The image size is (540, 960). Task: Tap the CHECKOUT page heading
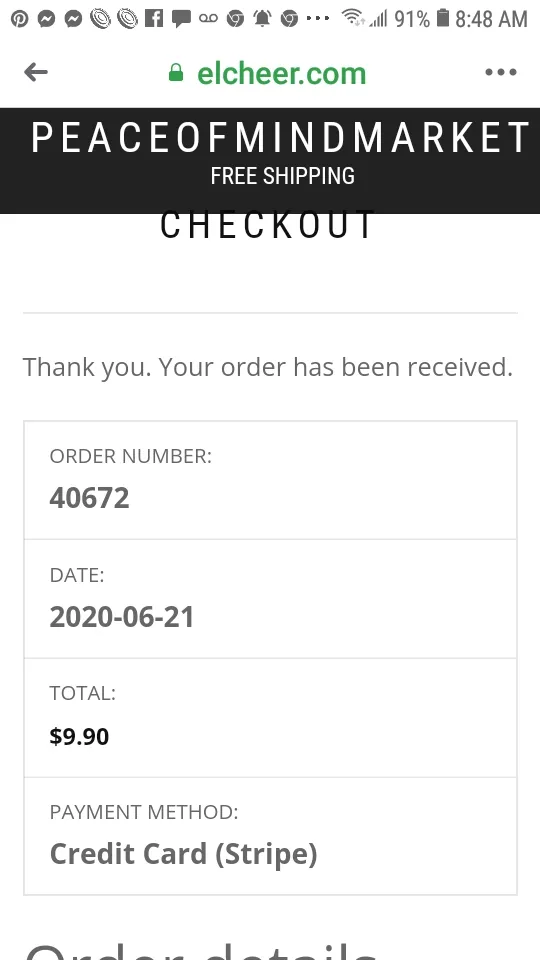pyautogui.click(x=267, y=225)
